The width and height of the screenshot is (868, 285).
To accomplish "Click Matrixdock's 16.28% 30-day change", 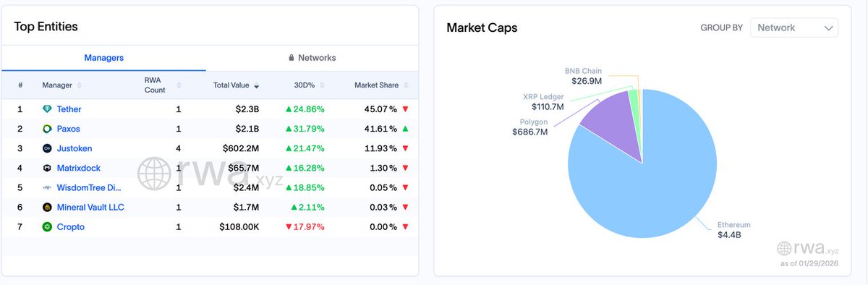I will [x=305, y=168].
